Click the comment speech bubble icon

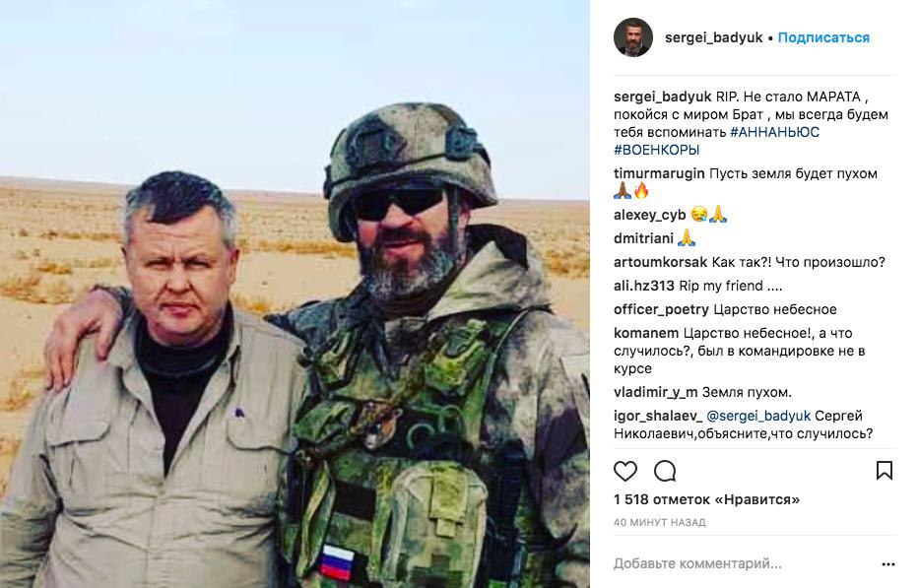tap(665, 471)
